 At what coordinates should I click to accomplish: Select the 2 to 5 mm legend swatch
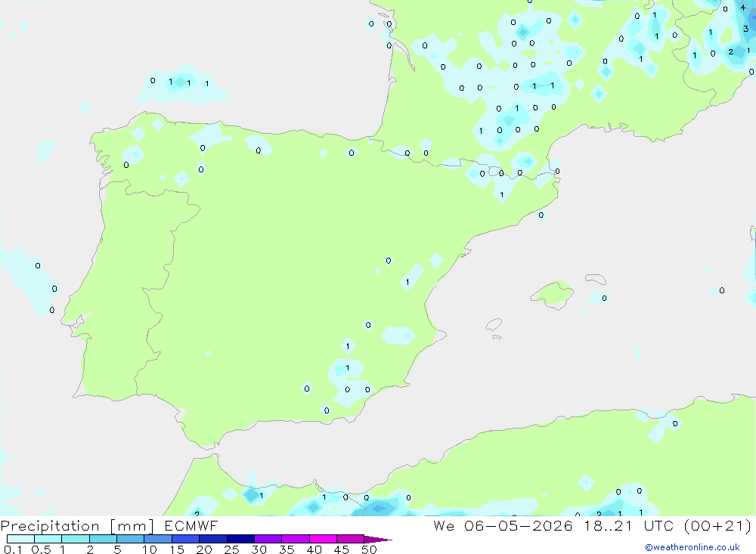click(103, 539)
